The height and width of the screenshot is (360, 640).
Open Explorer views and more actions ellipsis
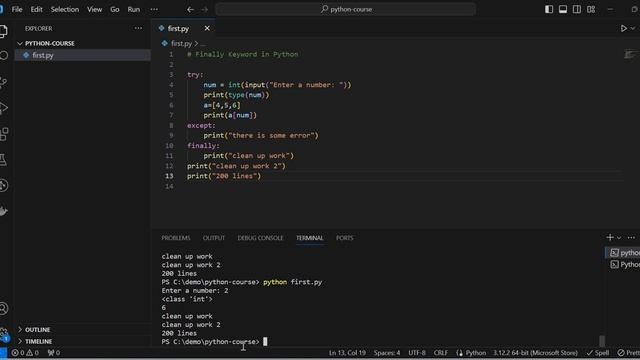(x=138, y=28)
